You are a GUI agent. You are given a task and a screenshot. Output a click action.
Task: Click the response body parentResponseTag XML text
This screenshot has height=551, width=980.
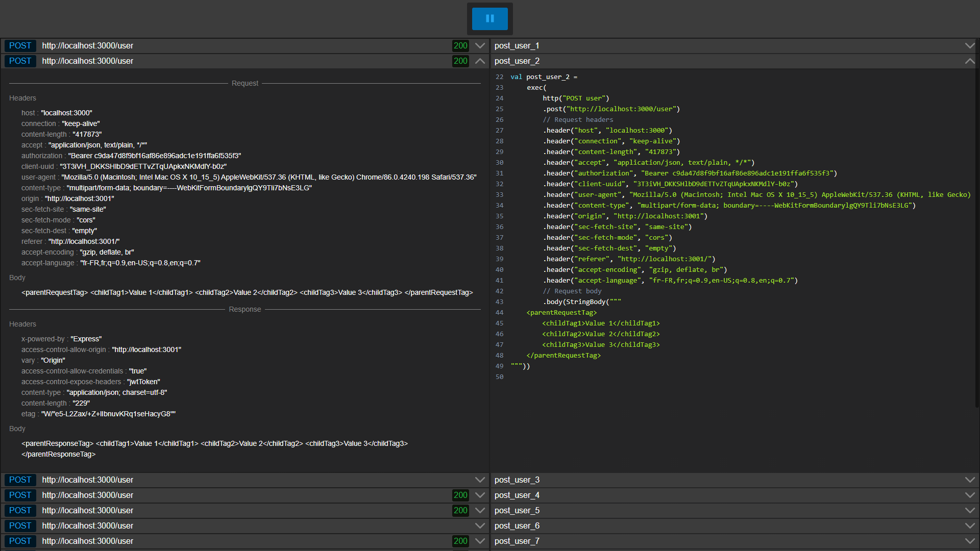pyautogui.click(x=214, y=449)
